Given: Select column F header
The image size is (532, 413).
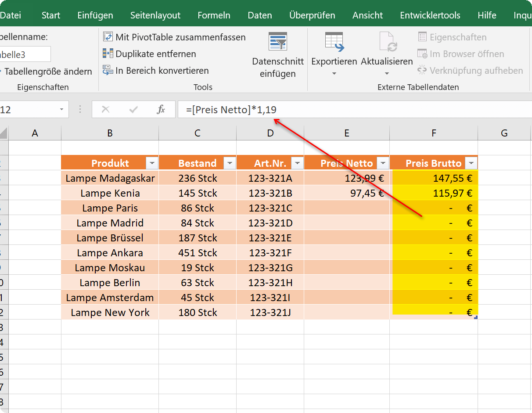Looking at the screenshot, I should pyautogui.click(x=434, y=133).
